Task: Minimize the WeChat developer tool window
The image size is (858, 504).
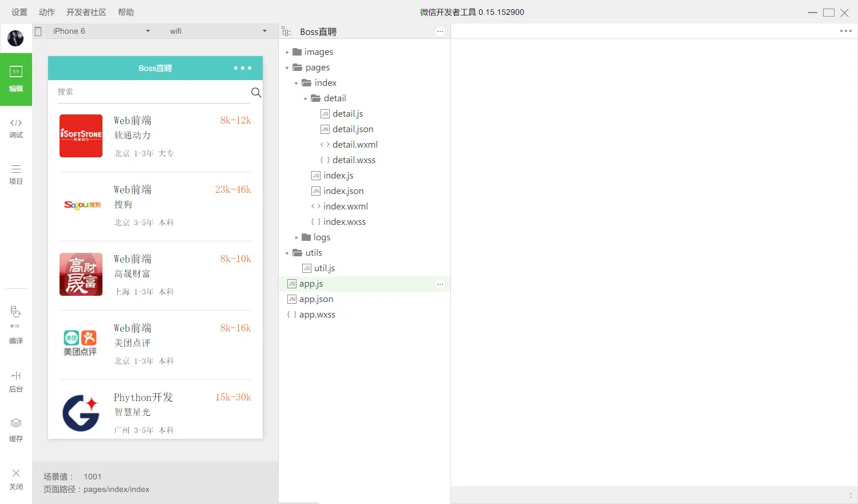Action: coord(812,13)
